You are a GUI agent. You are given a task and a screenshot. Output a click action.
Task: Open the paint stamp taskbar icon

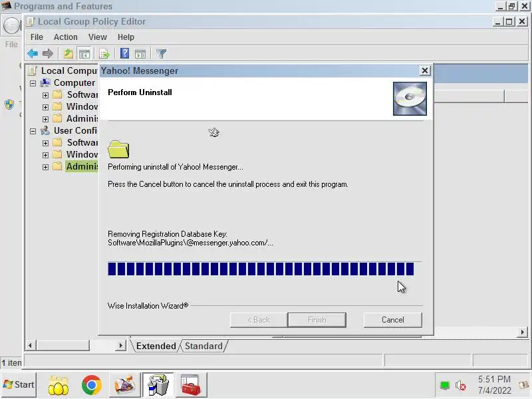click(x=124, y=385)
